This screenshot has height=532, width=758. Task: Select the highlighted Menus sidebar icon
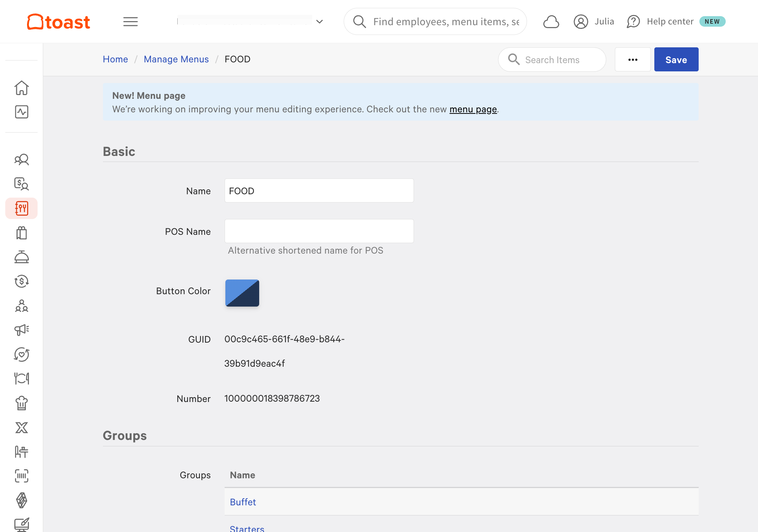tap(21, 208)
